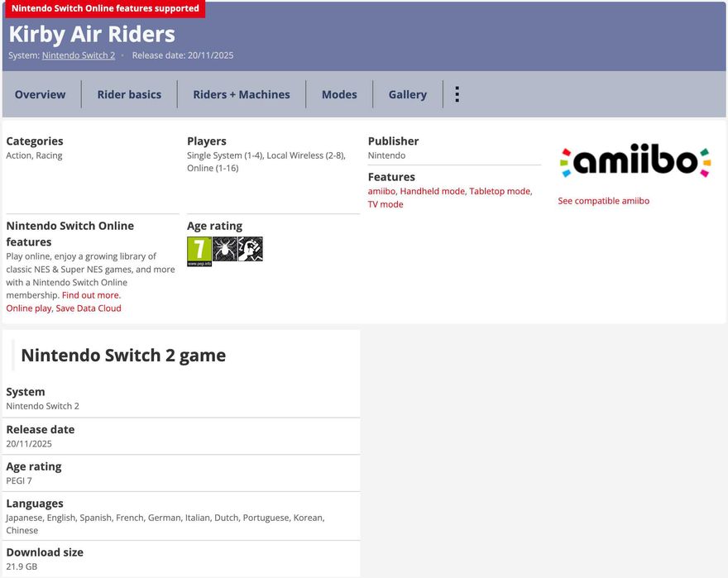Open the Online play link
728x578 pixels.
click(x=29, y=308)
